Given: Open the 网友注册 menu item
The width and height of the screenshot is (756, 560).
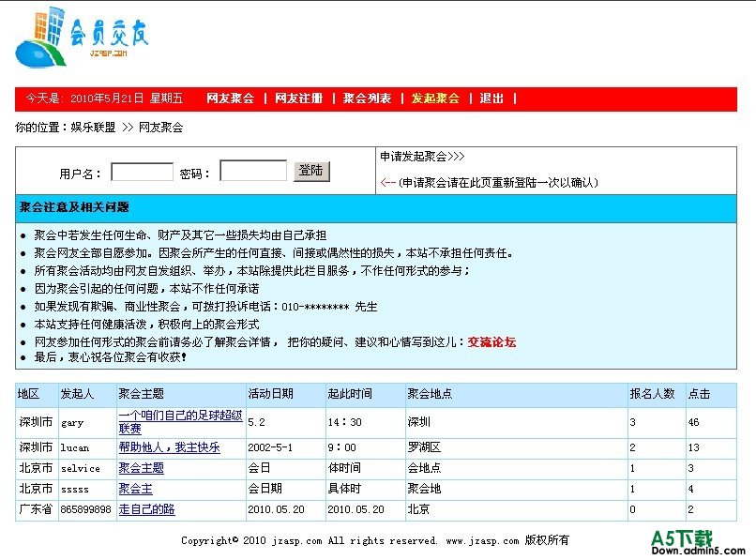Looking at the screenshot, I should point(298,98).
